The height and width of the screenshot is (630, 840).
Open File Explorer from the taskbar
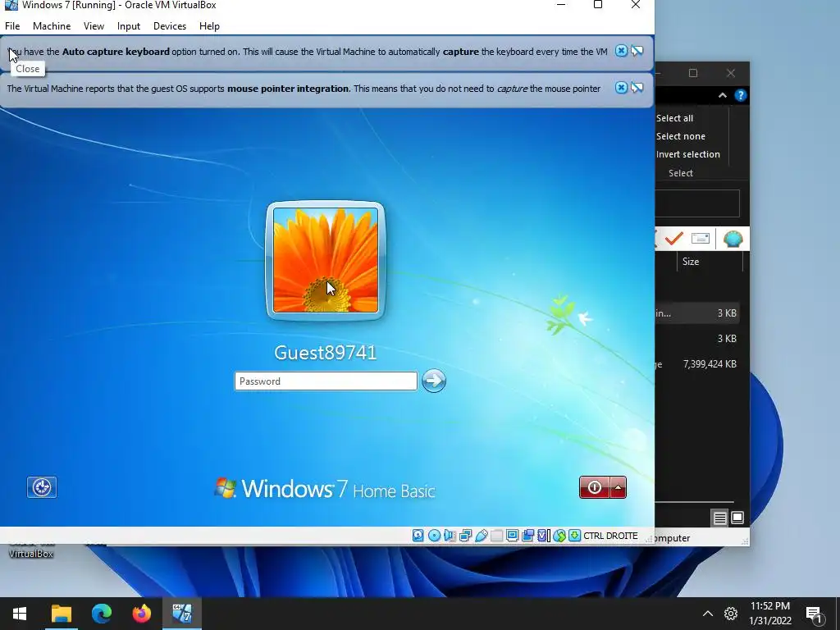(x=61, y=614)
